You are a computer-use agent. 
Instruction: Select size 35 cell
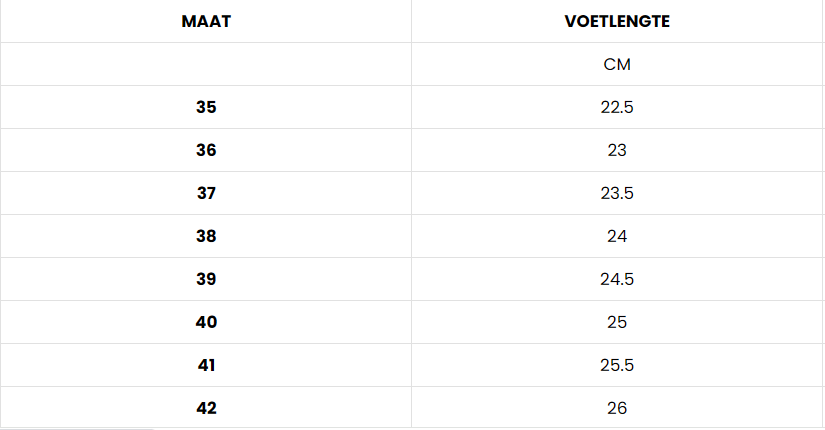coord(206,107)
